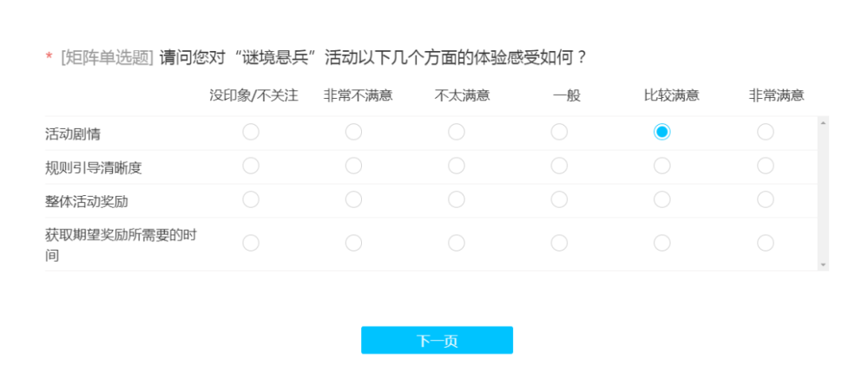Mark 非常不满意 for 获取期望奖励所需要的时间

(354, 243)
